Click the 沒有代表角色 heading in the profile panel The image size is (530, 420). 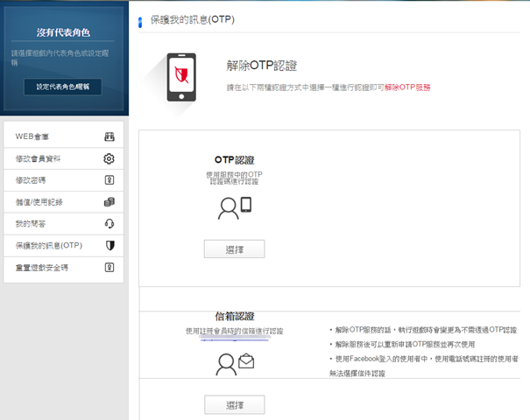click(x=63, y=32)
